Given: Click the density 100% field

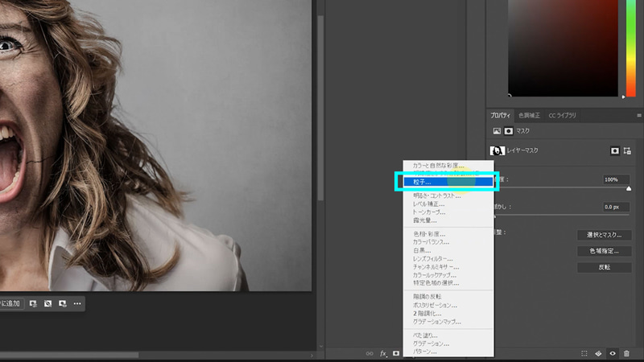Looking at the screenshot, I should point(616,179).
